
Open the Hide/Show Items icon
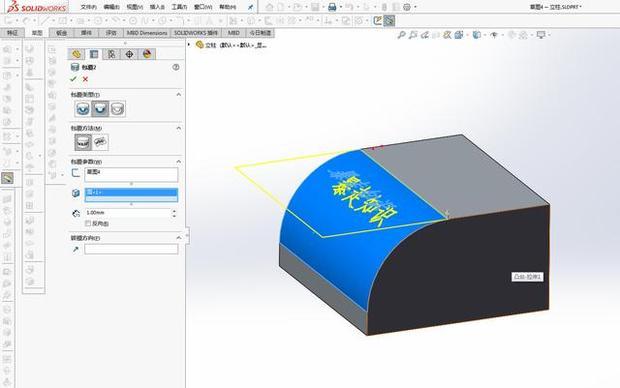pos(494,35)
